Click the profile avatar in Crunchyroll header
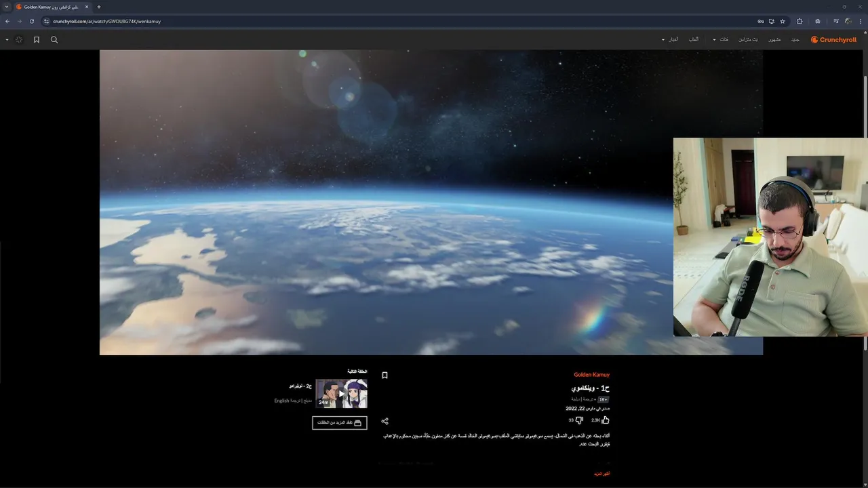 click(x=19, y=40)
